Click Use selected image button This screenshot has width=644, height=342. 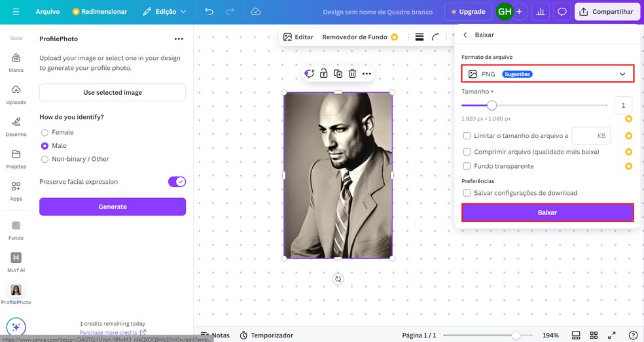113,92
